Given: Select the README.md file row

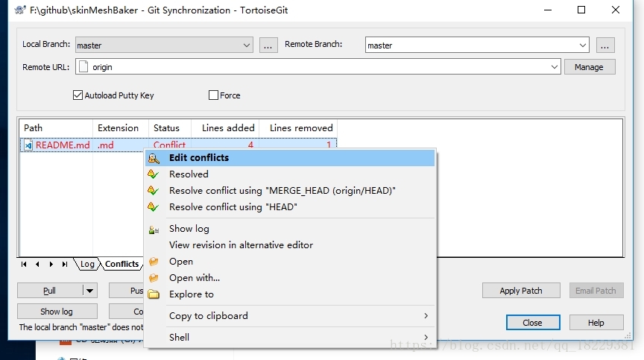Looking at the screenshot, I should [178, 145].
